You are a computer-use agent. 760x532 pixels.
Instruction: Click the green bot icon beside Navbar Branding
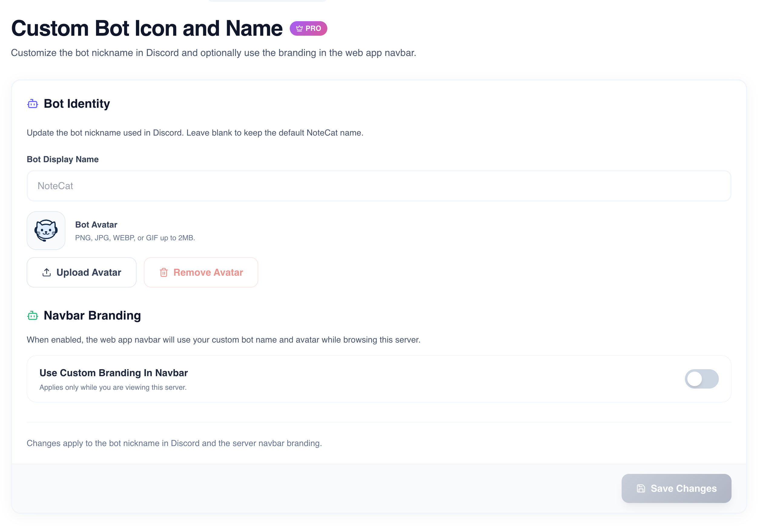[x=32, y=316]
